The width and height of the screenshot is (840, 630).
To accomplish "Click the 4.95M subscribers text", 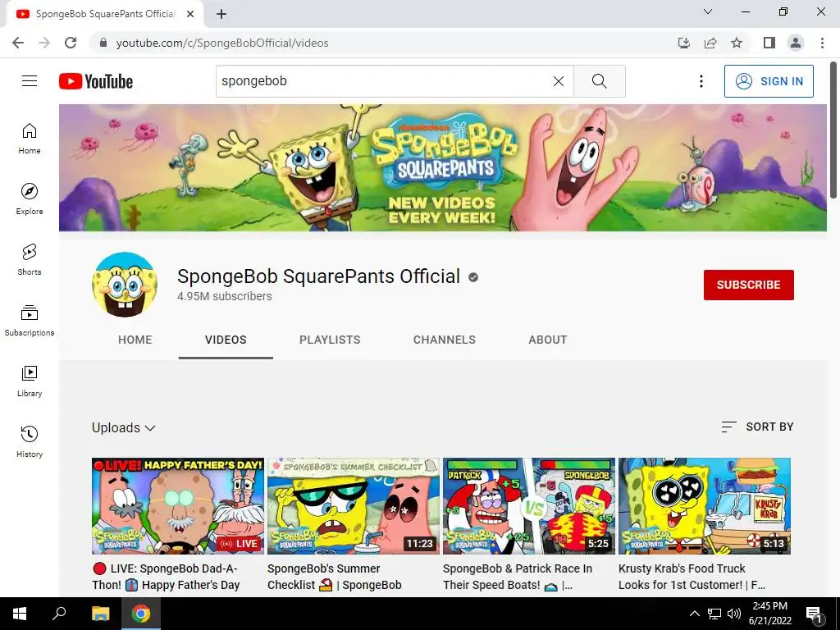I will click(225, 296).
